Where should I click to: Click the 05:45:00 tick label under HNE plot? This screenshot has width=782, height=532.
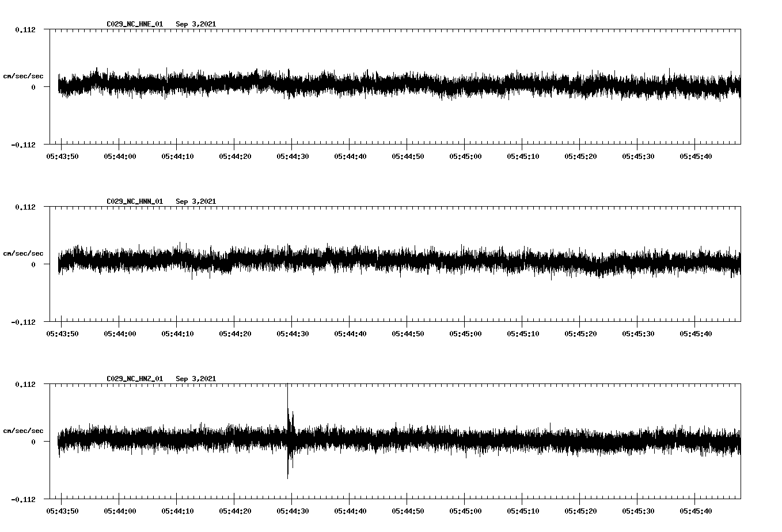[x=465, y=157]
